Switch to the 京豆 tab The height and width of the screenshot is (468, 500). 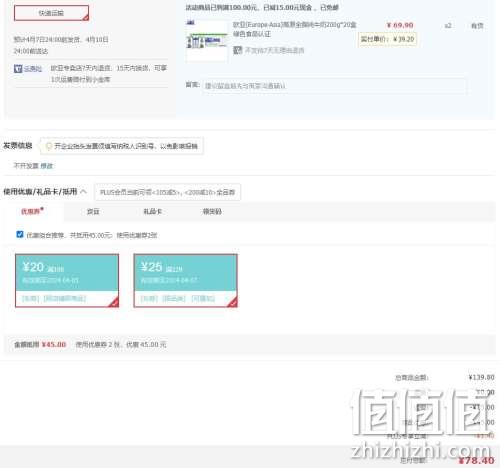pos(93,211)
